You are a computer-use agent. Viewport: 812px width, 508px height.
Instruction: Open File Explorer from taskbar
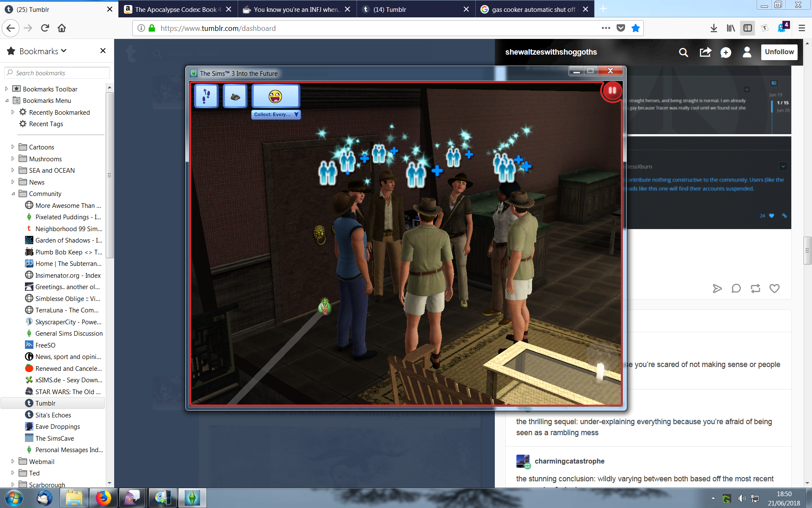click(x=74, y=498)
